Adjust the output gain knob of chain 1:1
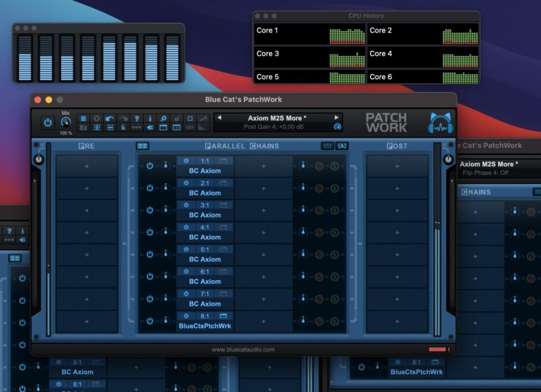 pyautogui.click(x=303, y=165)
